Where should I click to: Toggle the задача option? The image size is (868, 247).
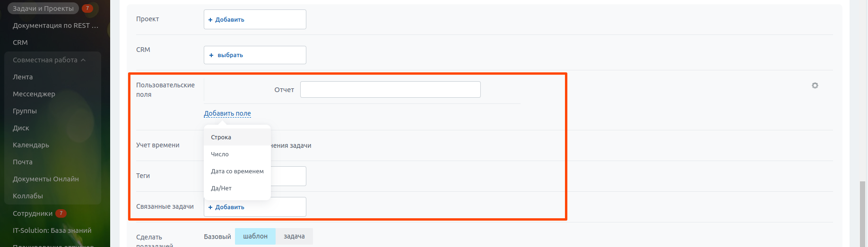pyautogui.click(x=294, y=236)
